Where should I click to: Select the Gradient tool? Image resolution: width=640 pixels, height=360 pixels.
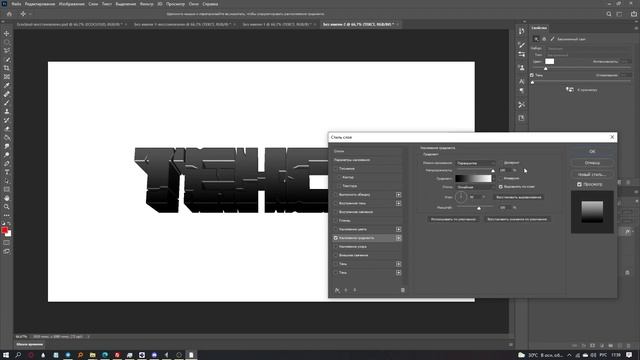[7, 138]
